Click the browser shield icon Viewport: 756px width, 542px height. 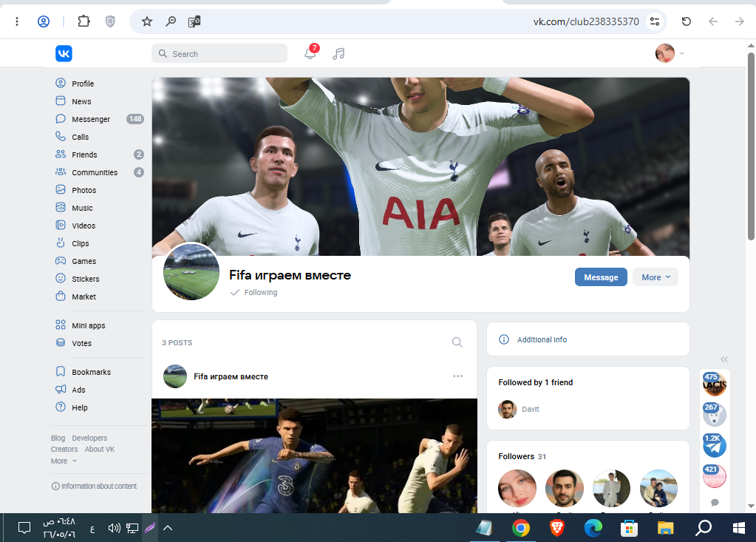[110, 21]
